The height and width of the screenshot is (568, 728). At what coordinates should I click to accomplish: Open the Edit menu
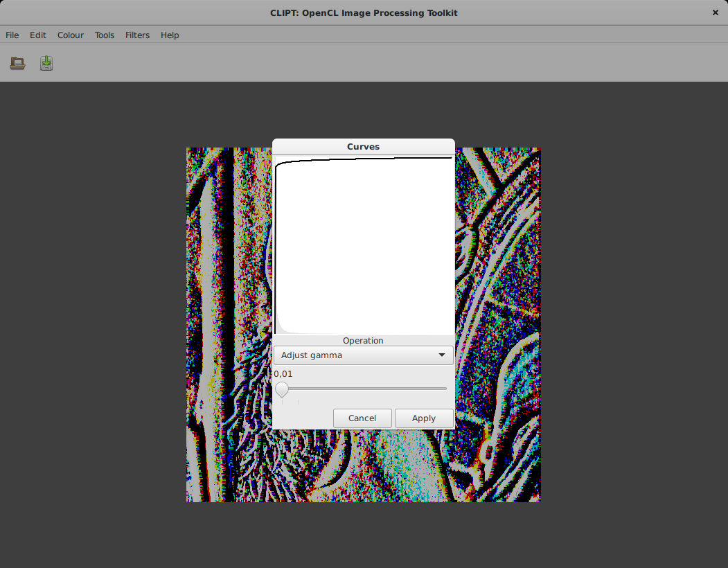(38, 35)
